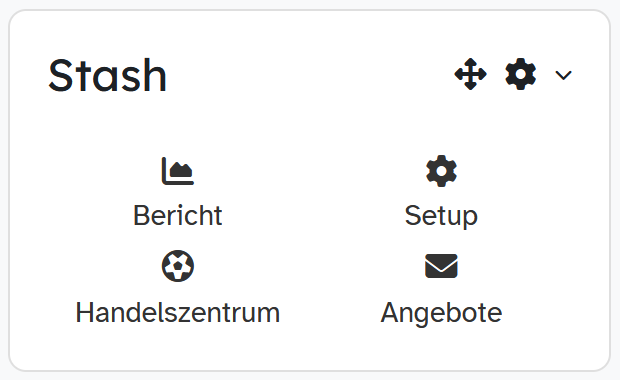Screen dimensions: 620x380
Task: Open the Angebote text label
Action: [441, 313]
